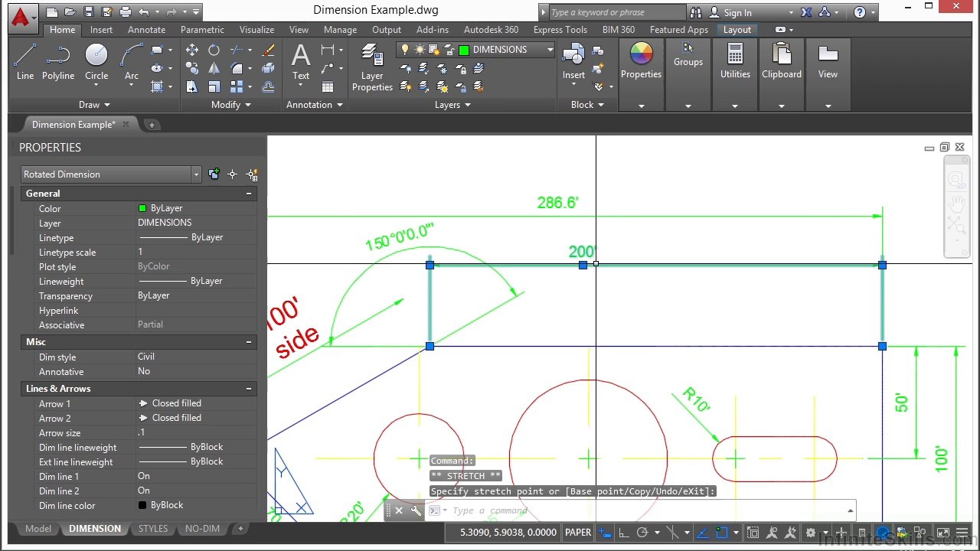Select the Polyline tool
Viewport: 980px width, 551px height.
[58, 61]
